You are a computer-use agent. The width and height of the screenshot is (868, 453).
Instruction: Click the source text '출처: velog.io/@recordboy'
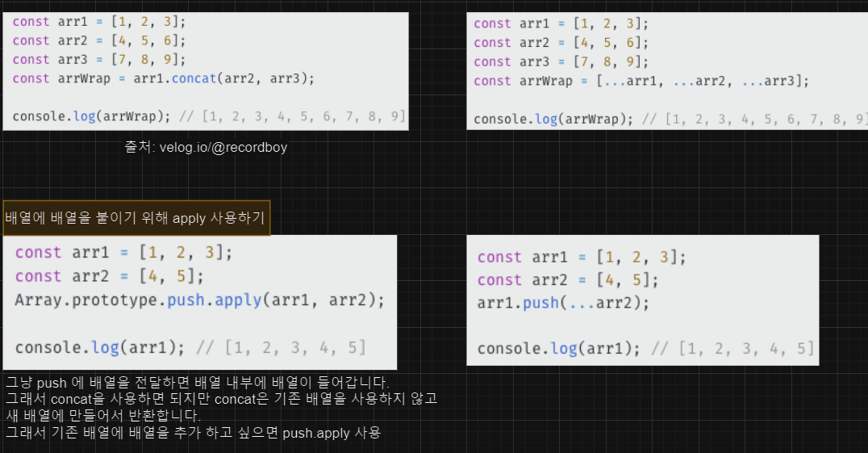tap(206, 147)
